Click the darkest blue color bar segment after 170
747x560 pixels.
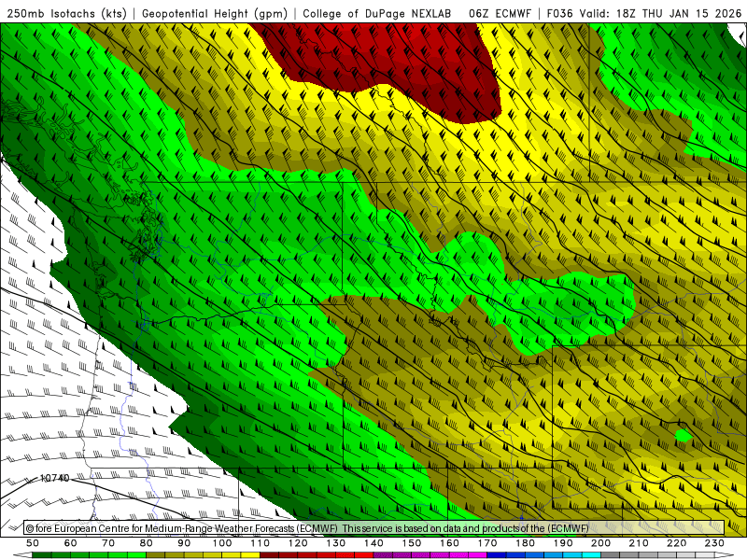(497, 555)
